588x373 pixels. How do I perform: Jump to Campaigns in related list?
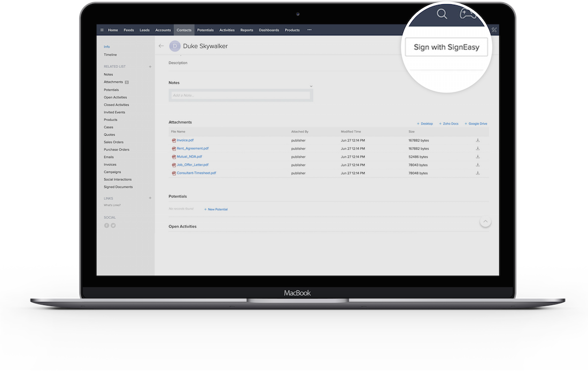(x=112, y=173)
